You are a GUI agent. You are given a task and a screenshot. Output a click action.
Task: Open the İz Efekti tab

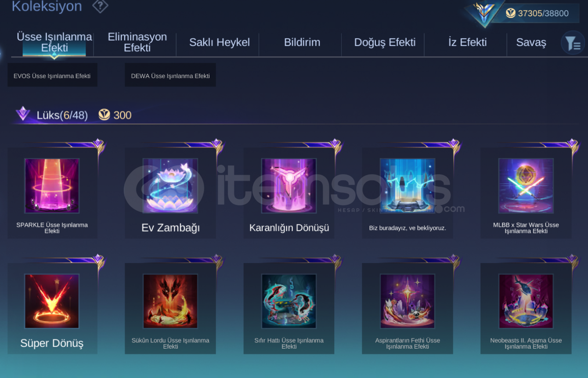tap(467, 42)
